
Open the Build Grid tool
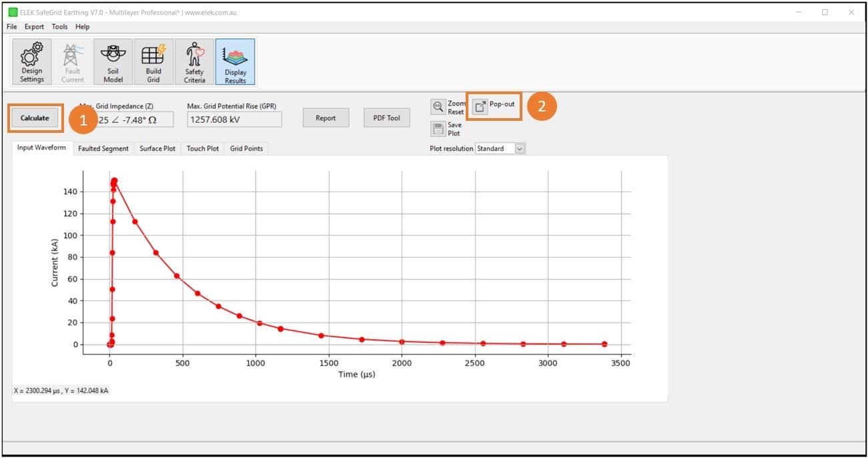point(153,61)
